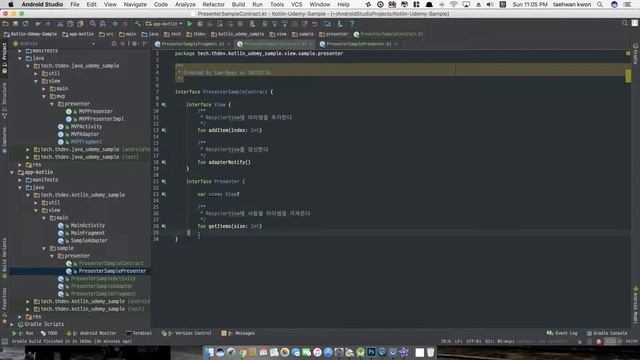Click the Kotlin-Udemy-Sample breadcrumb
This screenshot has width=640, height=360.
point(30,34)
